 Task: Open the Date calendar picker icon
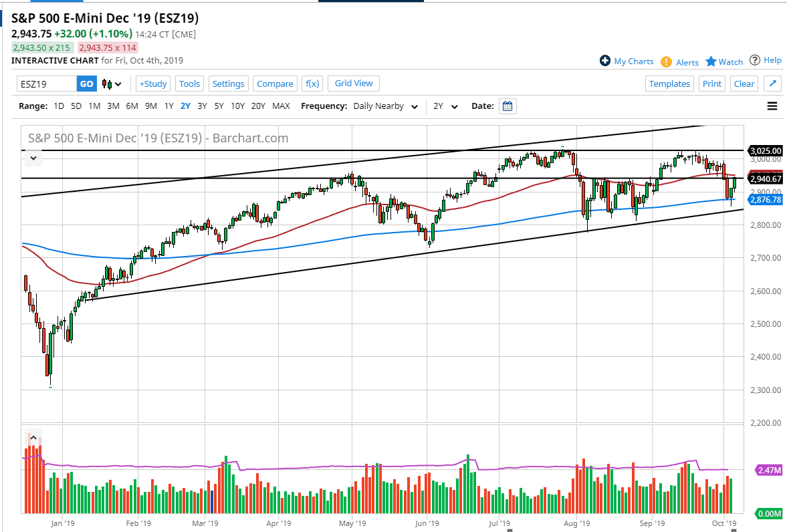pos(507,106)
